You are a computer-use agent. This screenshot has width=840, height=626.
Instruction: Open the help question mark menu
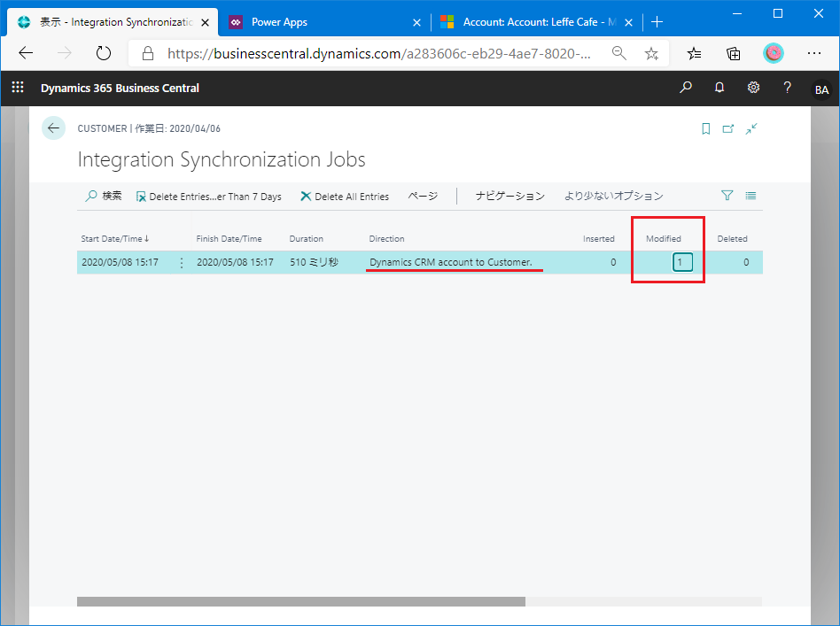click(787, 88)
